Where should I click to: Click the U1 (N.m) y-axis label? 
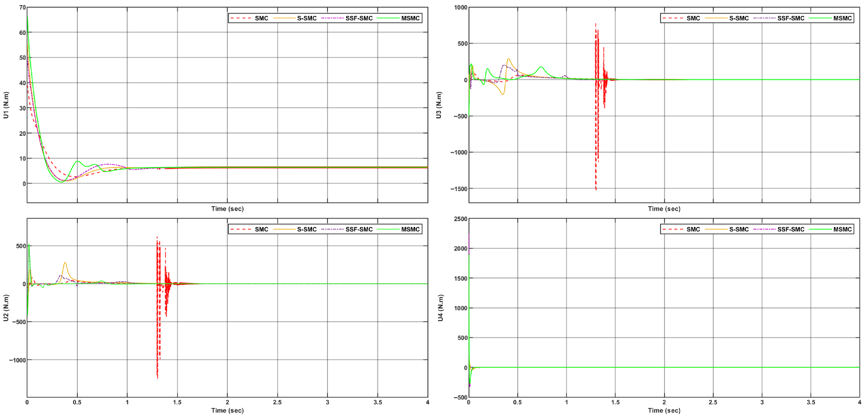[x=6, y=105]
